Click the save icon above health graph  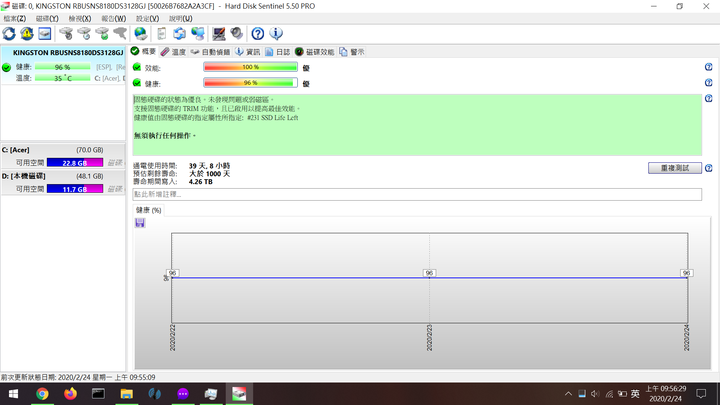(140, 223)
